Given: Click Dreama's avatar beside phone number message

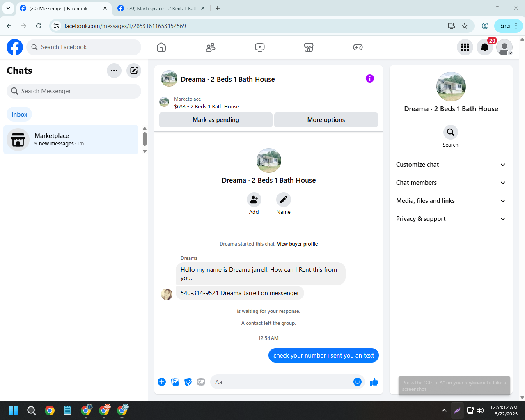Looking at the screenshot, I should (x=167, y=294).
